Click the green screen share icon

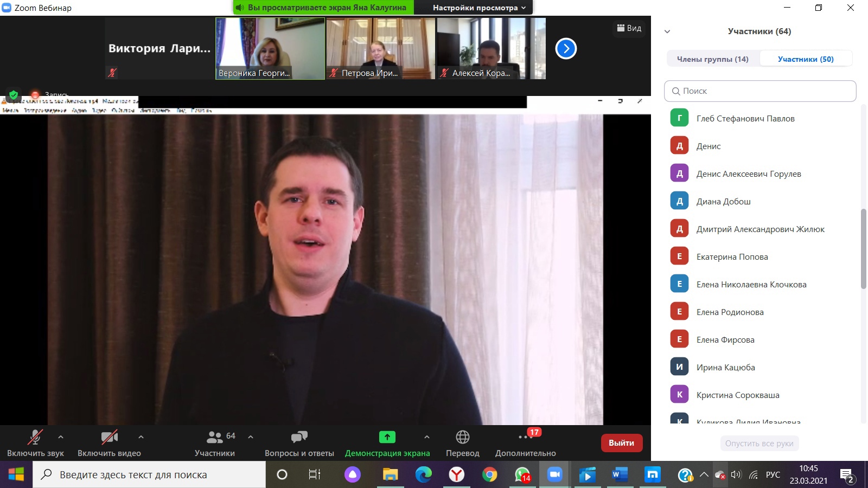(x=387, y=437)
